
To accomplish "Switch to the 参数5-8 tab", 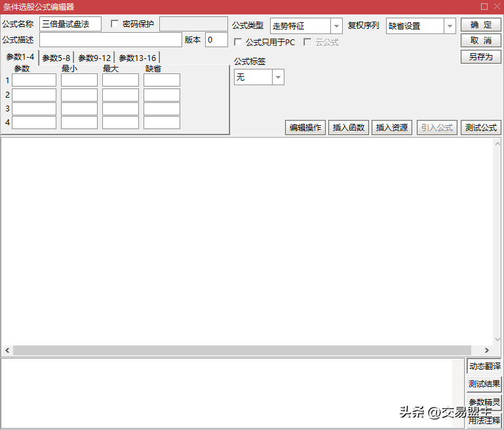I will (x=56, y=58).
